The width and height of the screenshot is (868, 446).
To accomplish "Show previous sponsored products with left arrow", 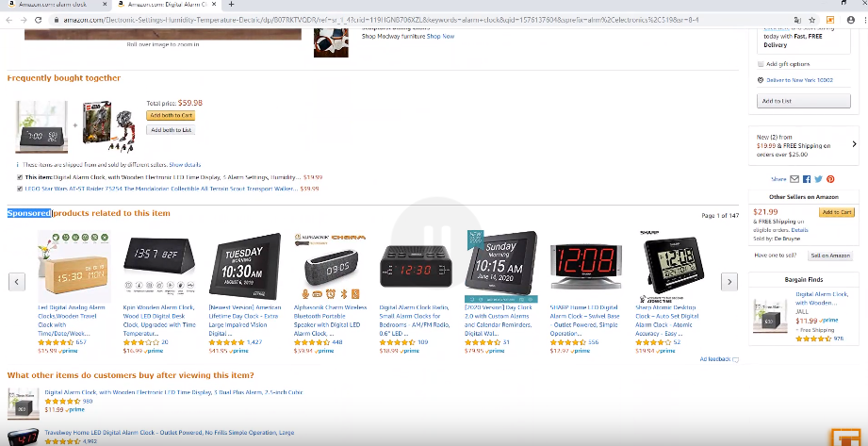I will point(17,282).
